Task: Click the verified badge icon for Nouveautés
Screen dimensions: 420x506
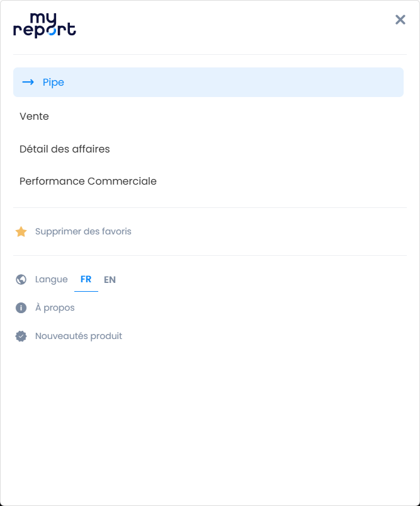Action: pos(21,336)
